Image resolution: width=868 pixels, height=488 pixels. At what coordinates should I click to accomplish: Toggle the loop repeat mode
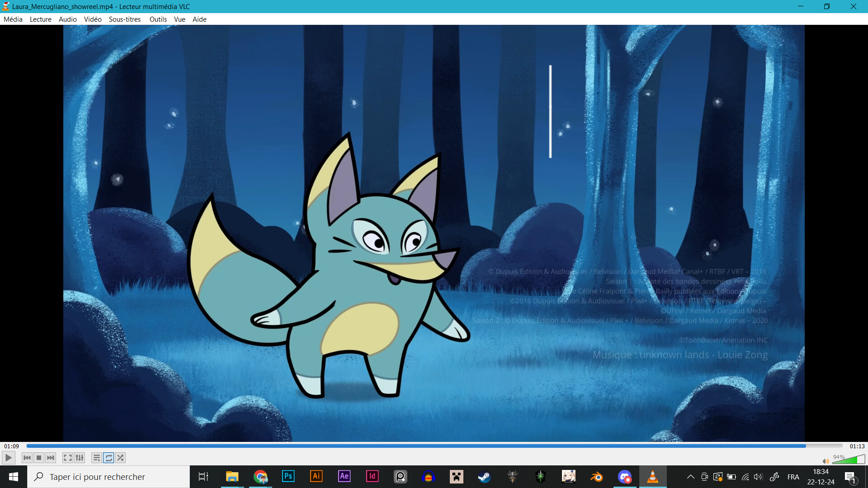click(108, 458)
